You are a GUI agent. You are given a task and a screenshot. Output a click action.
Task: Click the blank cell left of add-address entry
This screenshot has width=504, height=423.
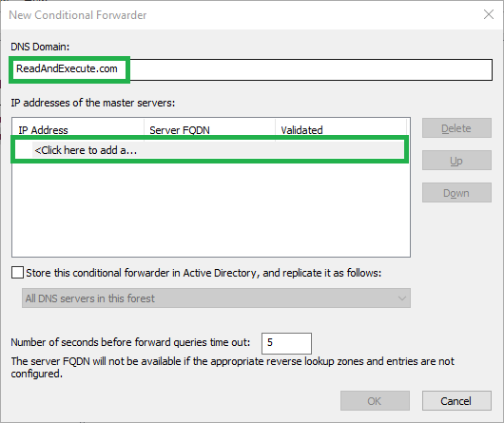click(24, 150)
